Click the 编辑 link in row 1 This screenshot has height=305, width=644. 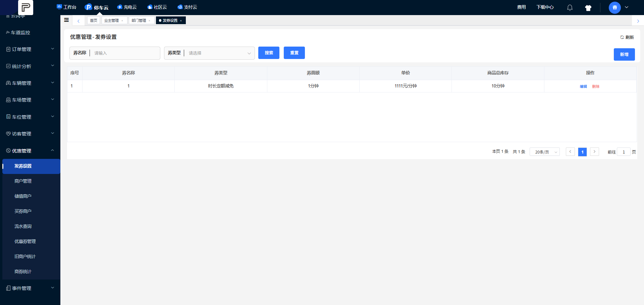[x=583, y=86]
